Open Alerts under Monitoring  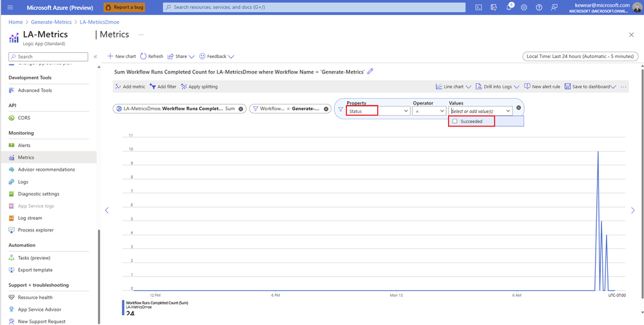[x=24, y=146]
